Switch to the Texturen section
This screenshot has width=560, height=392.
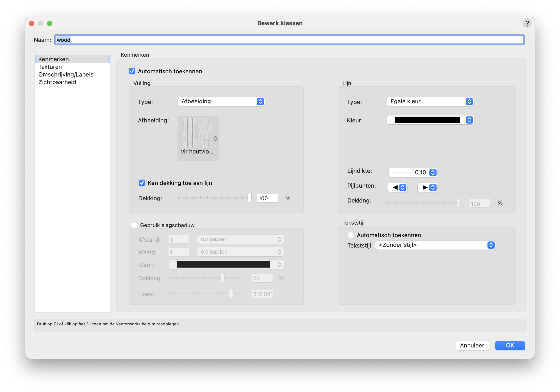click(50, 67)
